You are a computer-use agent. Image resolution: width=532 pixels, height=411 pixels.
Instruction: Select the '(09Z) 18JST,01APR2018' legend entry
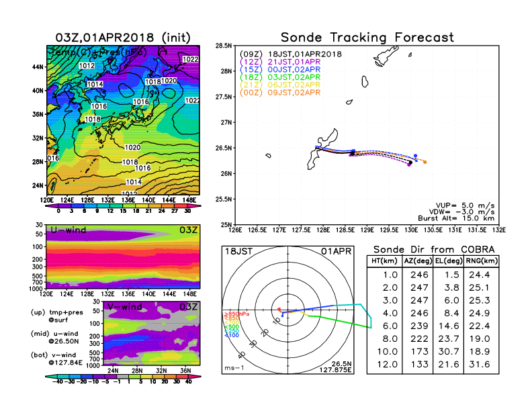click(291, 54)
